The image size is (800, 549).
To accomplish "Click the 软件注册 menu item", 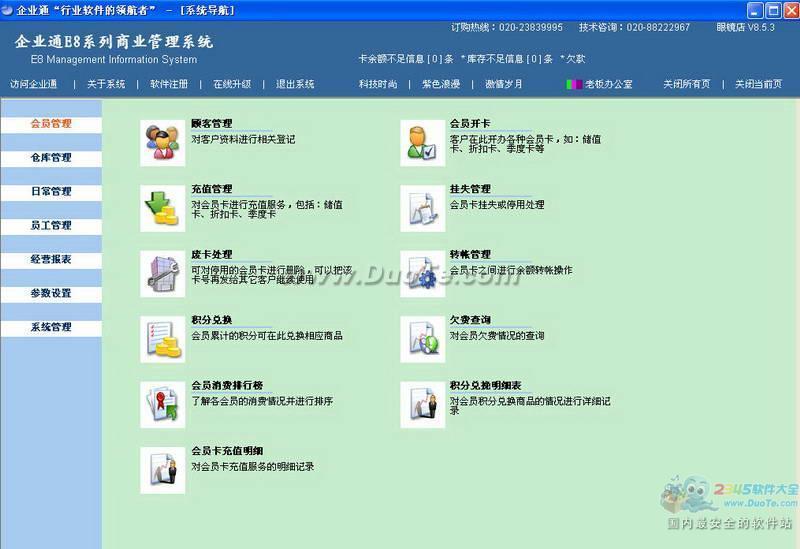I will pos(169,84).
